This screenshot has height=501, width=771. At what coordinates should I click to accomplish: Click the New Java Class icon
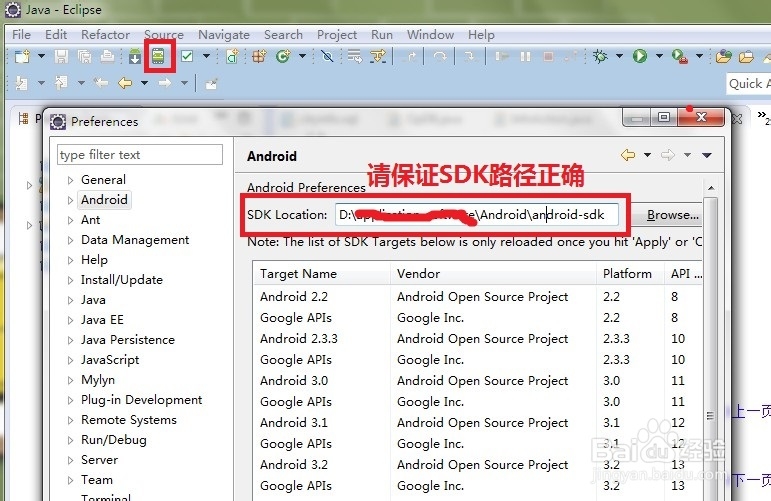click(283, 57)
